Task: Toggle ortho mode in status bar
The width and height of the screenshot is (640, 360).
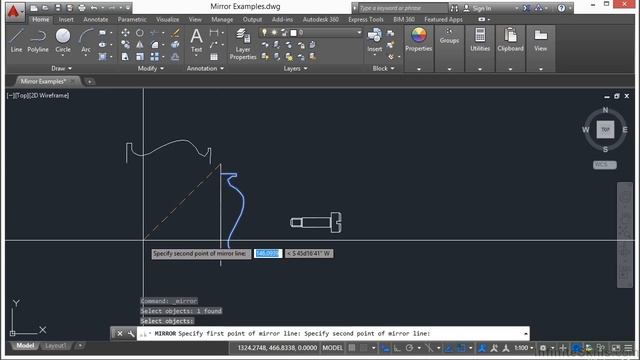Action: 397,348
